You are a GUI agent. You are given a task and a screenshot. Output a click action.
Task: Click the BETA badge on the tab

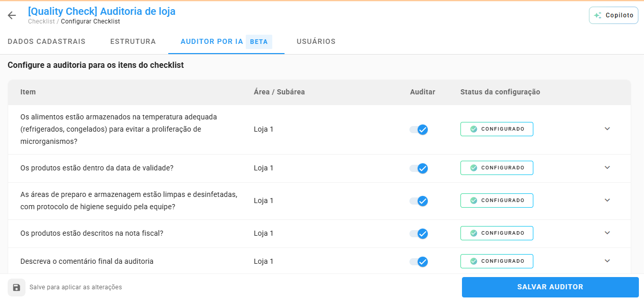259,42
